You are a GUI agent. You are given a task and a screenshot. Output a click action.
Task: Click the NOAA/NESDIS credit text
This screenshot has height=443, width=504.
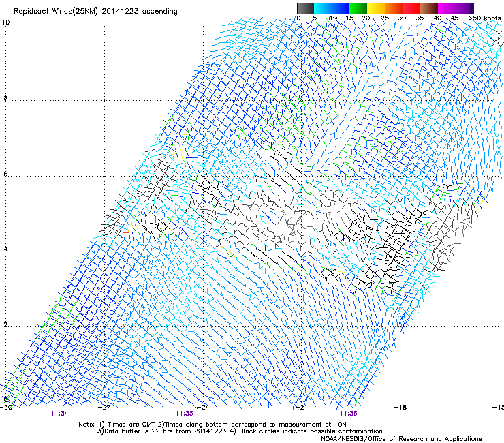[401, 439]
